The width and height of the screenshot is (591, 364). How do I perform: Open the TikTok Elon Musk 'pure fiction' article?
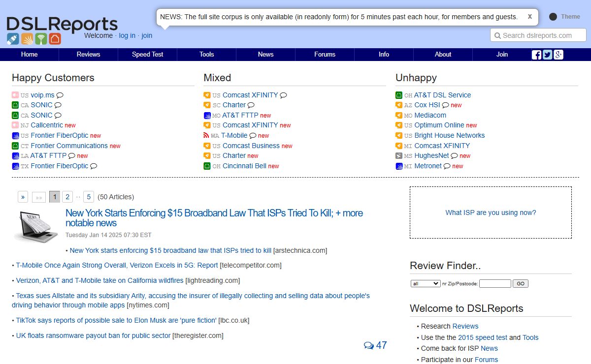pyautogui.click(x=116, y=320)
